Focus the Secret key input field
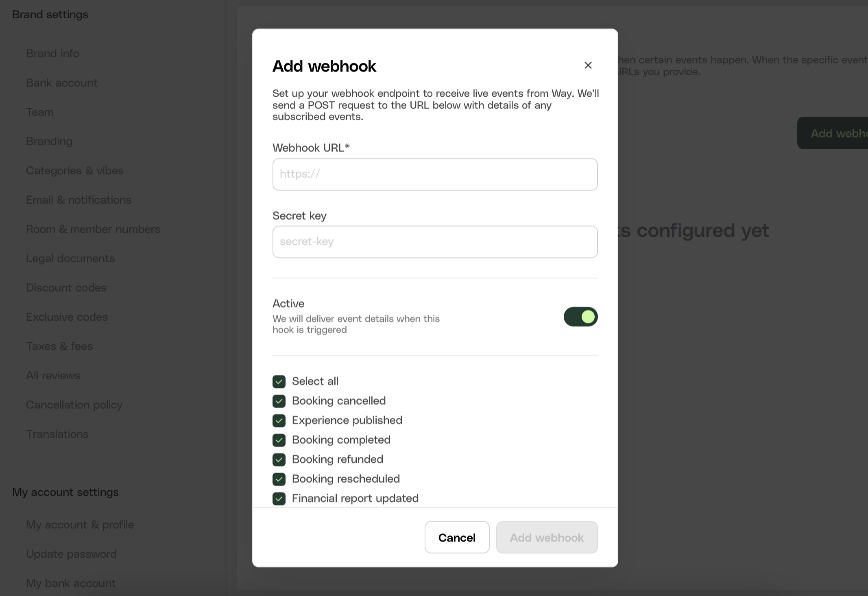Viewport: 868px width, 596px height. (435, 242)
